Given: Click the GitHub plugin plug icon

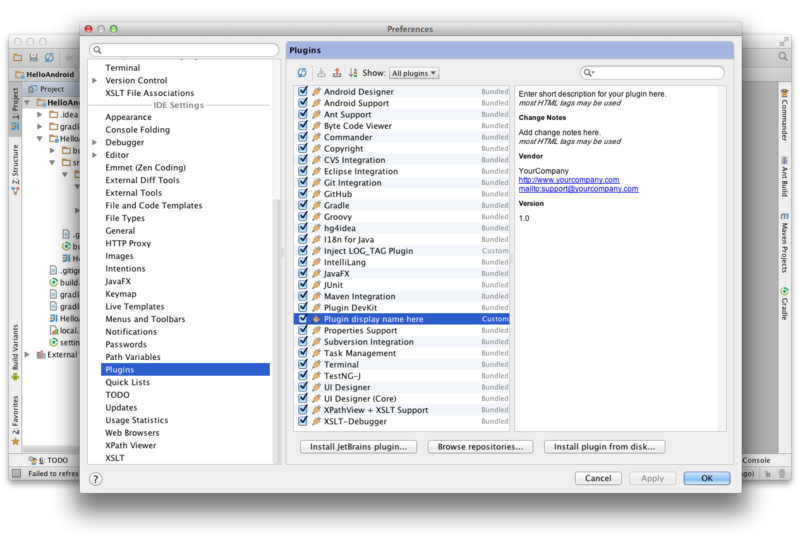Looking at the screenshot, I should click(316, 194).
